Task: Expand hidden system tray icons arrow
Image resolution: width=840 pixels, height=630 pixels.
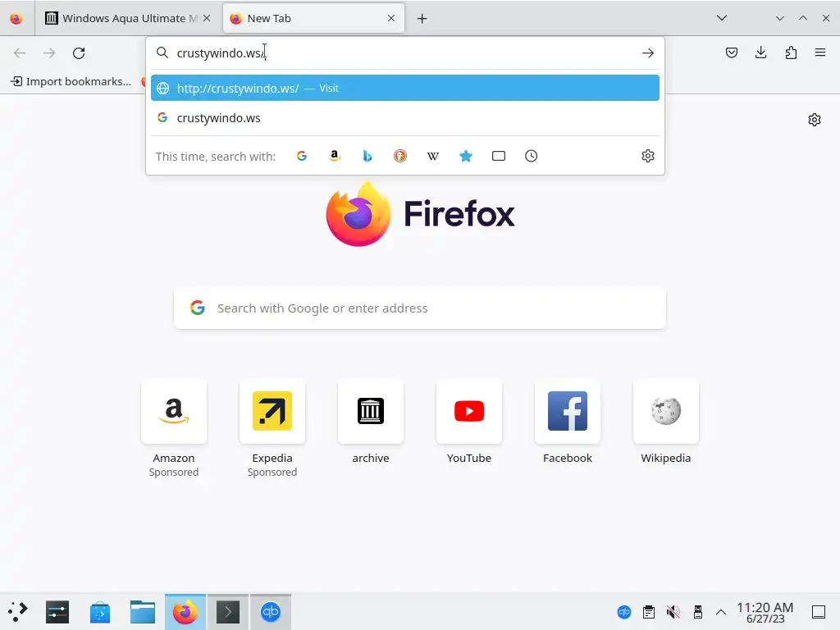Action: 721,612
